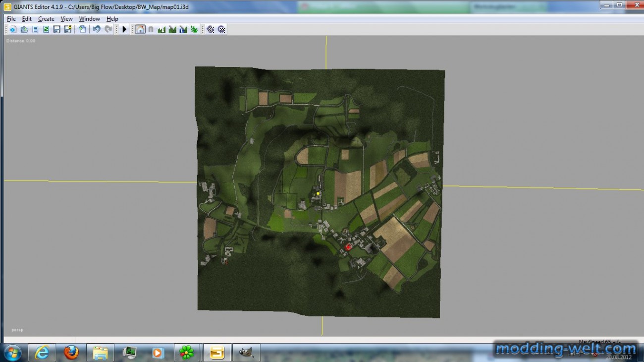
Task: Open the Edit menu
Action: click(x=27, y=19)
